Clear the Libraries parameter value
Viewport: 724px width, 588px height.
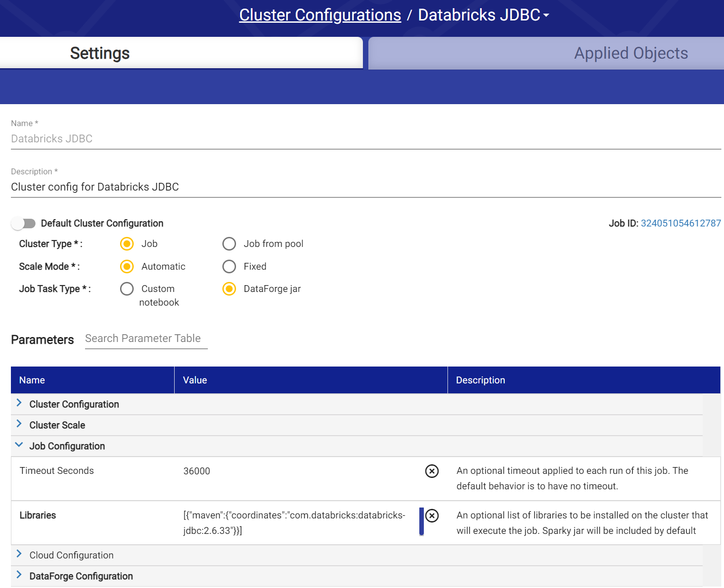[432, 516]
